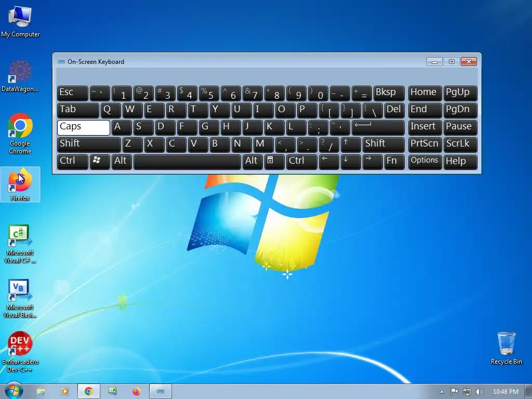
Task: Select the Microsoft Visual C# desktop shortcut
Action: pos(20,244)
